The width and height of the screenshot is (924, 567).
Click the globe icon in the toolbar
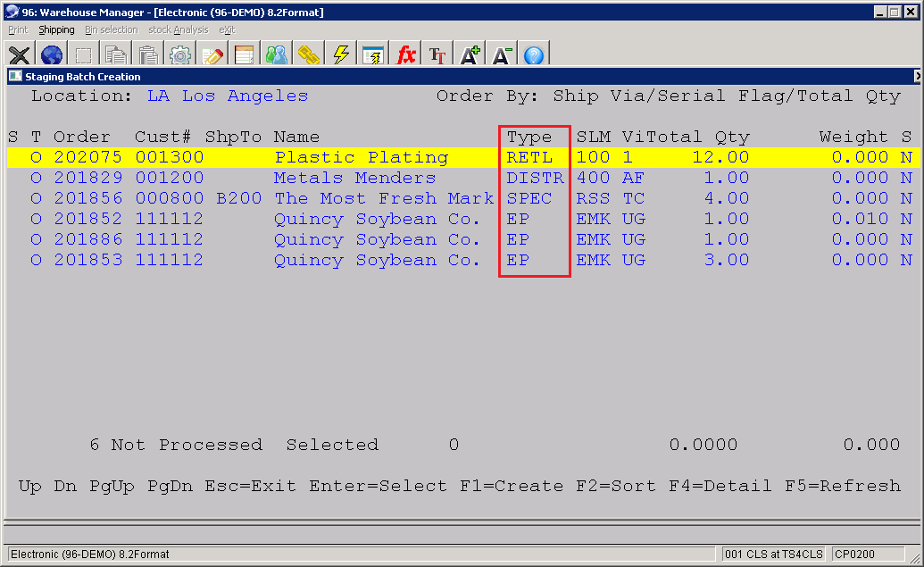(52, 55)
